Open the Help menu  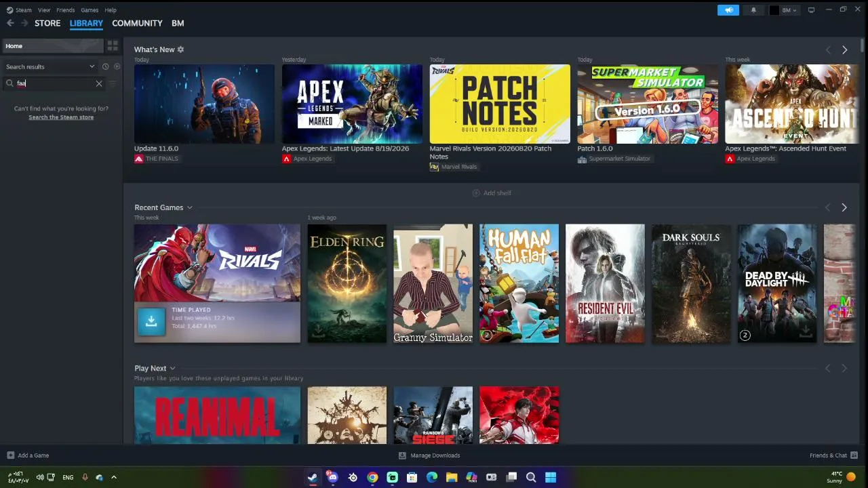[x=111, y=10]
